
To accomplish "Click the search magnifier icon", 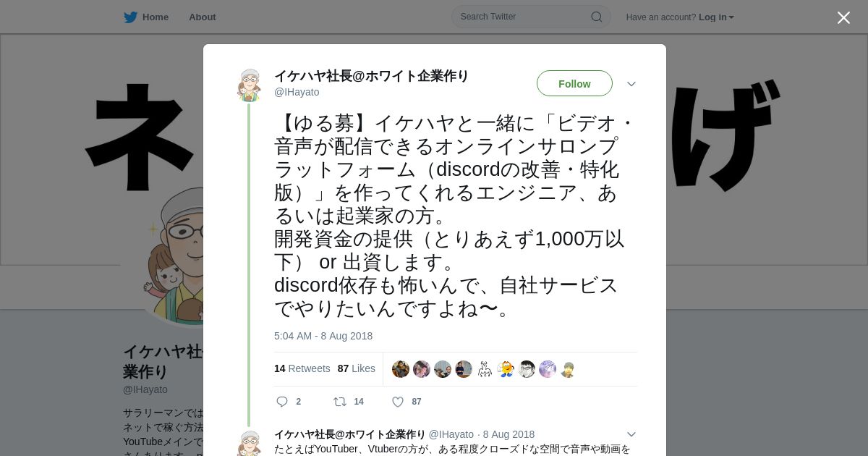I will tap(597, 17).
